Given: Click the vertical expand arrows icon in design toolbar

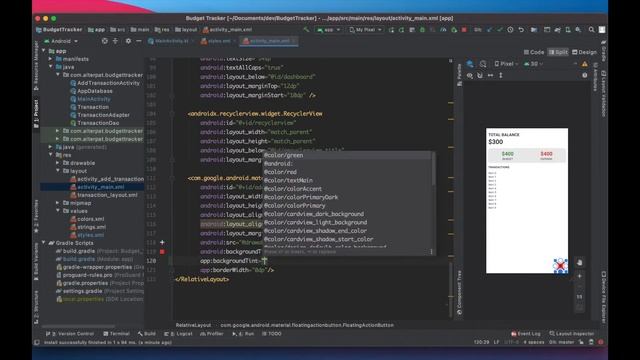Looking at the screenshot, I should tap(501, 76).
